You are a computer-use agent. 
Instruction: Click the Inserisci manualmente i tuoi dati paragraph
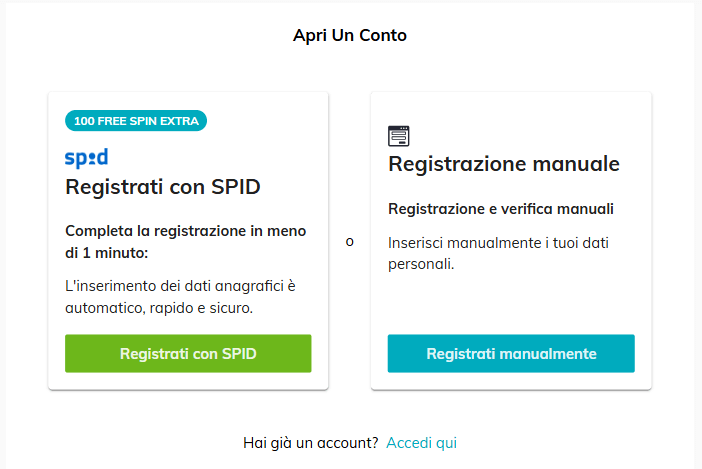(x=498, y=253)
